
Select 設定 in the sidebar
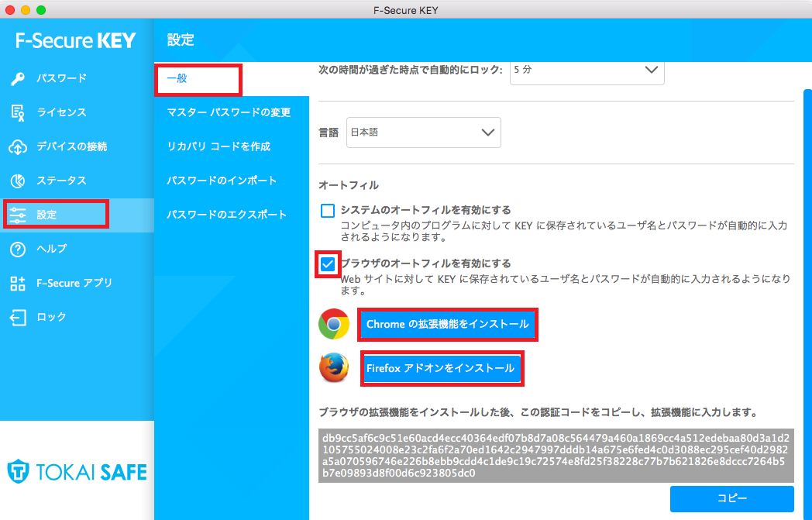(77, 215)
